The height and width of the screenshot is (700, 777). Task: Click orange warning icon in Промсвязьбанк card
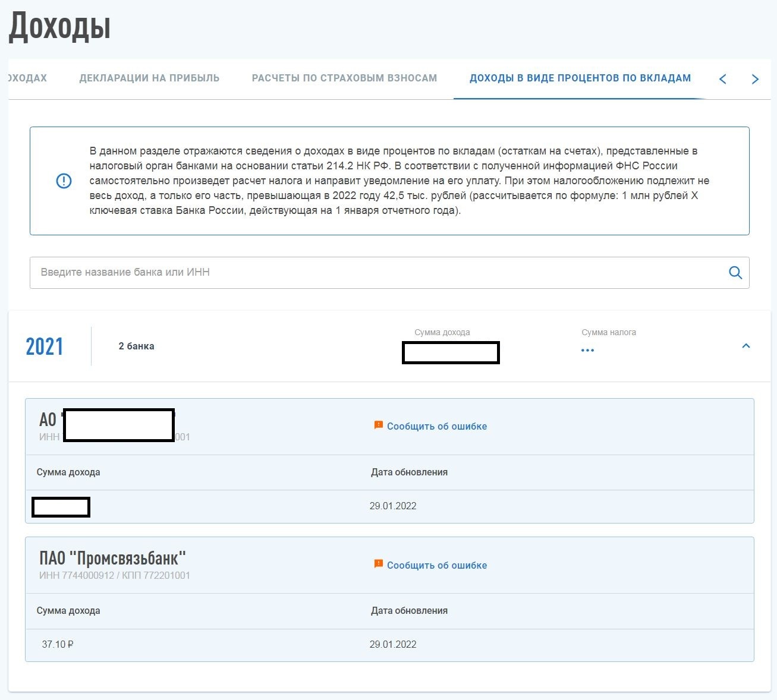click(x=378, y=564)
